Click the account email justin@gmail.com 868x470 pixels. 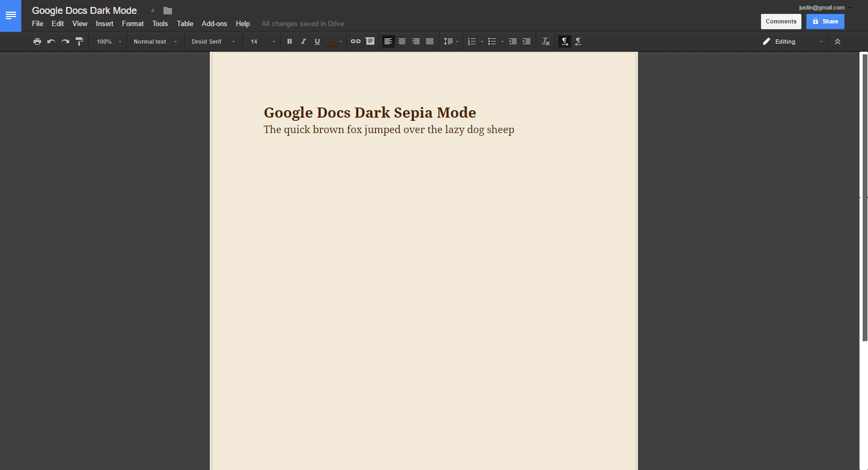(x=822, y=7)
